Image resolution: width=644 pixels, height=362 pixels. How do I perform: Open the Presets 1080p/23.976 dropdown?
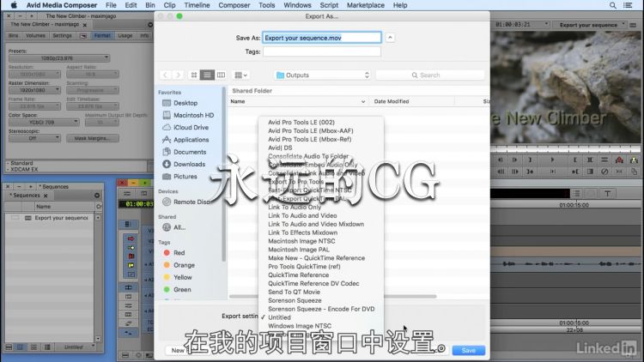tap(59, 57)
